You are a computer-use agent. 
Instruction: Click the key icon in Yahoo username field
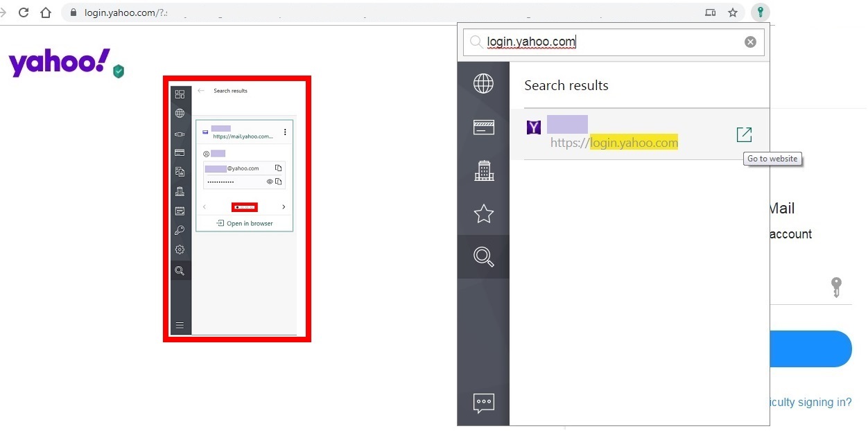836,287
